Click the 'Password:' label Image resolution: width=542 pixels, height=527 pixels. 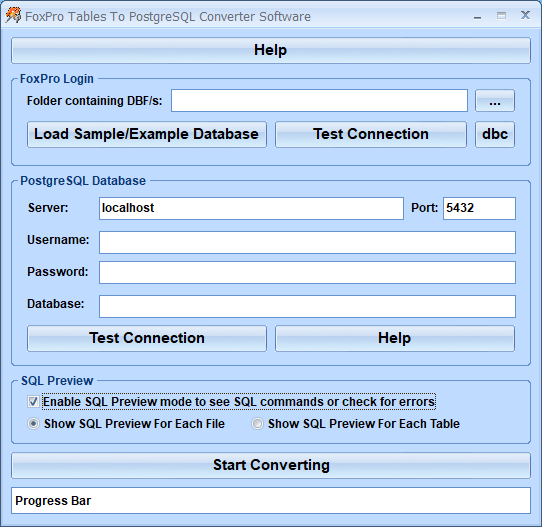coord(58,272)
